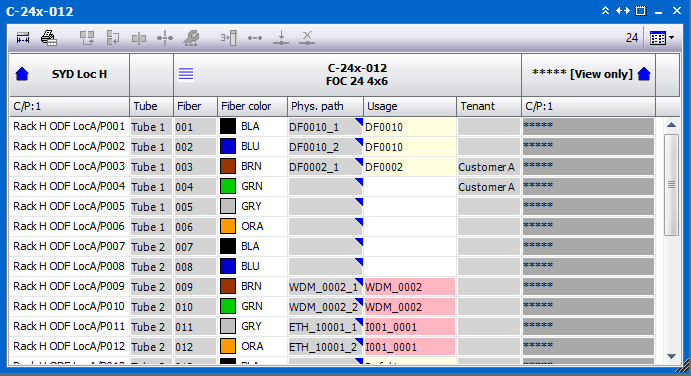
Task: Click the column width fit icon in toolbar
Action: [x=23, y=38]
